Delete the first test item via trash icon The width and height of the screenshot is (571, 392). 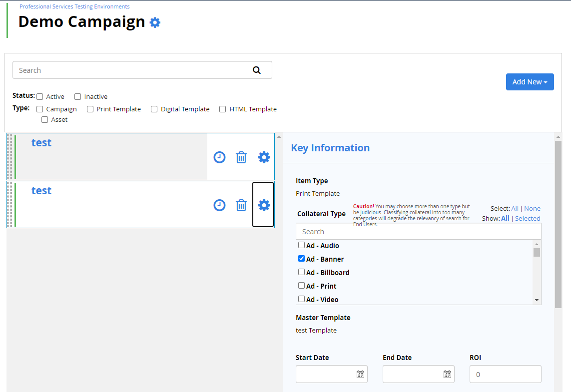click(241, 157)
